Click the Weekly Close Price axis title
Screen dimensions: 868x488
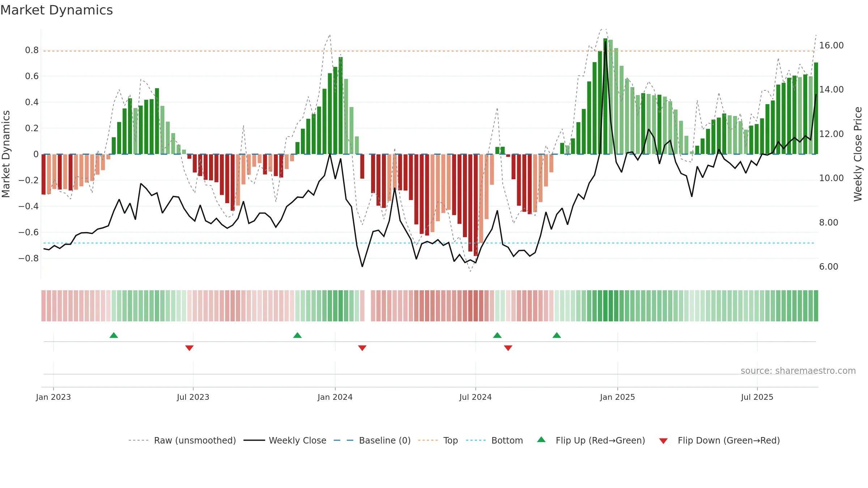[x=858, y=154]
